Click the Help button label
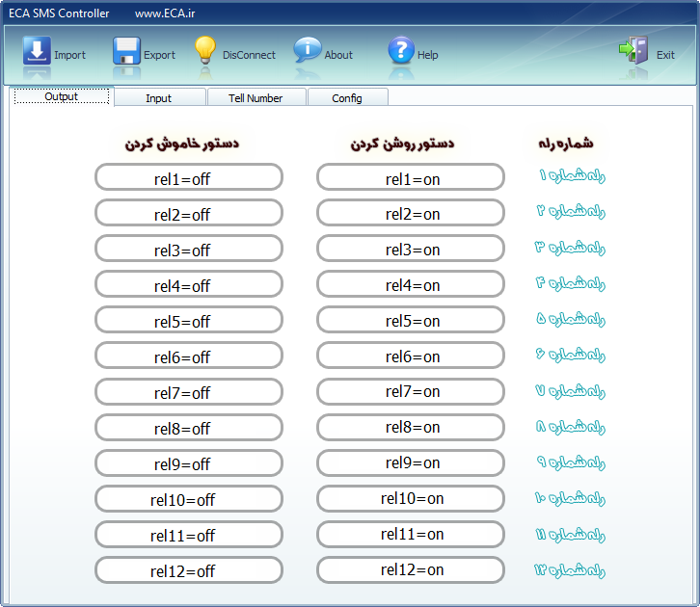 pyautogui.click(x=428, y=55)
